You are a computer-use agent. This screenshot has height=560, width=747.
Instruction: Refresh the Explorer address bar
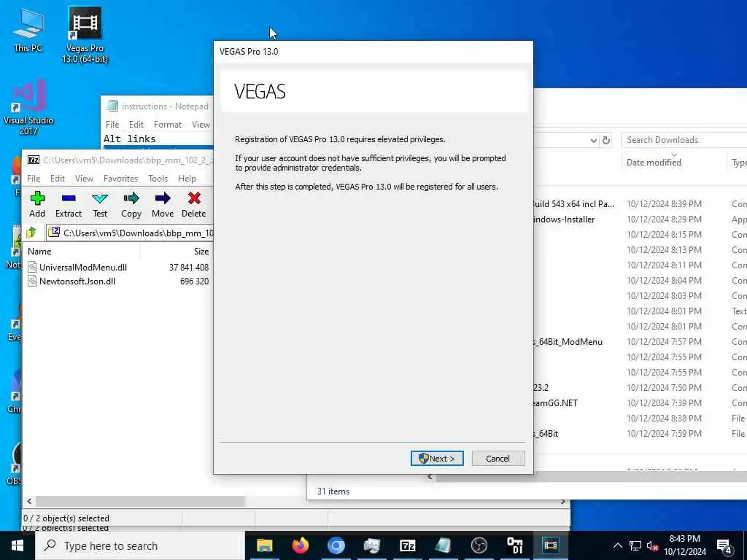click(x=606, y=140)
